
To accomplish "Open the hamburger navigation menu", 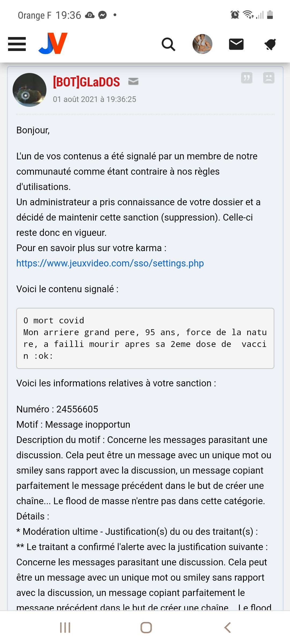I will pyautogui.click(x=17, y=44).
